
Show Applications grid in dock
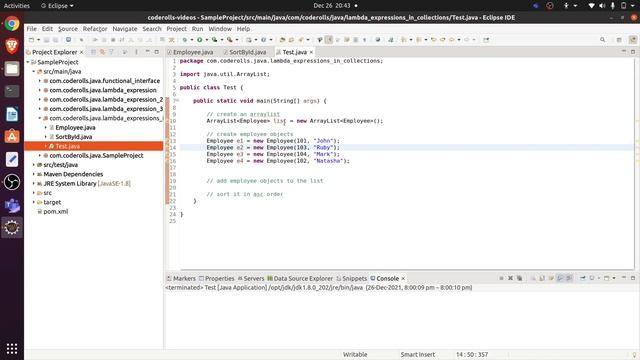[x=12, y=348]
